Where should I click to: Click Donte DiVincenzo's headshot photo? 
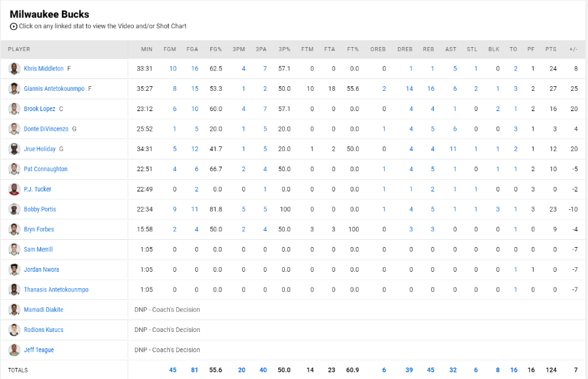[14, 129]
